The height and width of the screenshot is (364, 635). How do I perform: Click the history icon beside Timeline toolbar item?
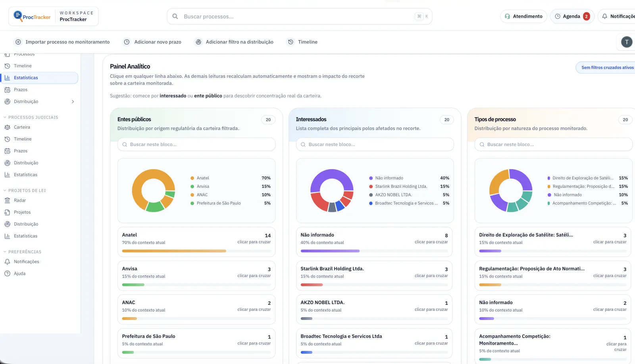click(291, 42)
